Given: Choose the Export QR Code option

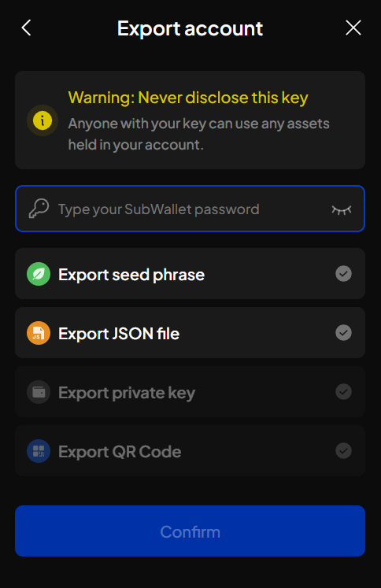Looking at the screenshot, I should point(190,451).
